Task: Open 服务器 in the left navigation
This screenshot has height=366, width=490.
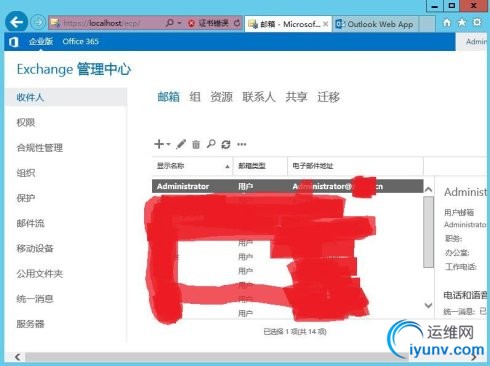Action: coord(31,324)
